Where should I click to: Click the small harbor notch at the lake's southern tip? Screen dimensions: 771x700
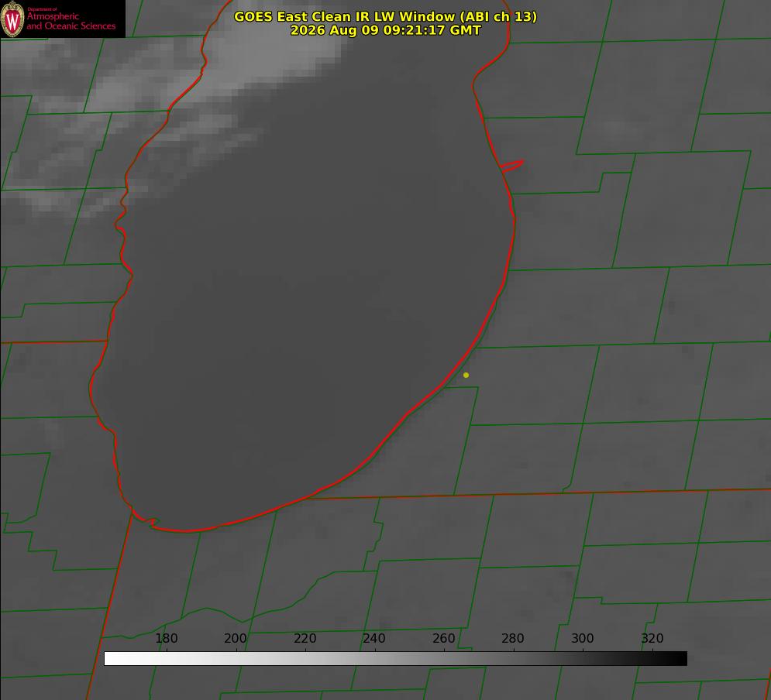[x=147, y=520]
